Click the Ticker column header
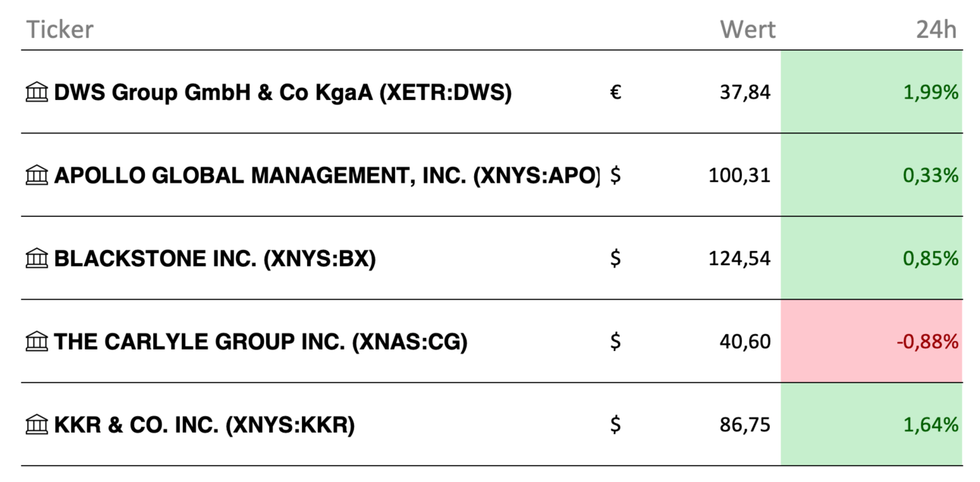Viewport: 980px width, 482px height. point(60,30)
